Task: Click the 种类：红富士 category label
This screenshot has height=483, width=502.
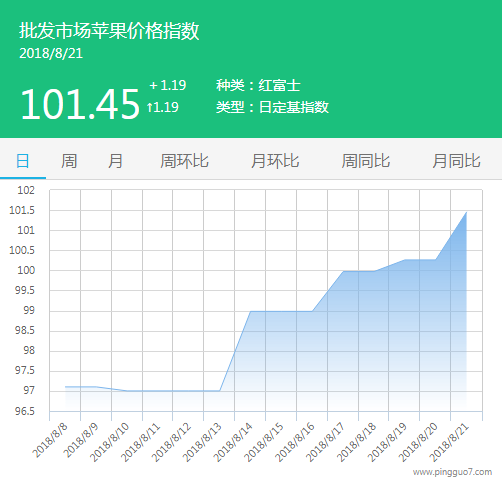Action: (258, 86)
